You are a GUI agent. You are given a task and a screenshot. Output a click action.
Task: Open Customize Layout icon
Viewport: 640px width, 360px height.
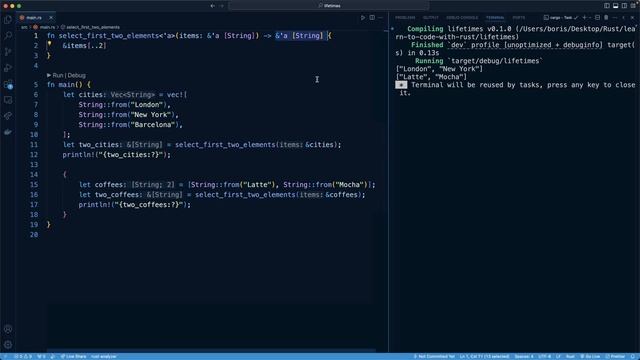[633, 6]
